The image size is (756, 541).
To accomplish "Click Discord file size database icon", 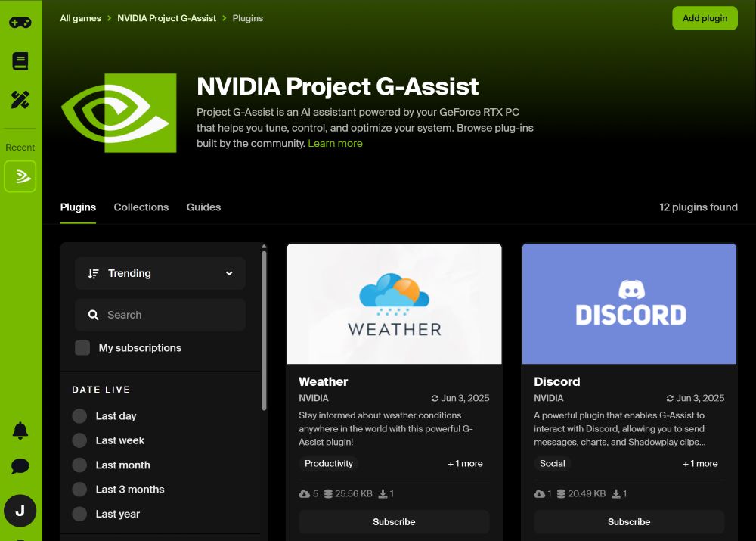I will click(561, 493).
